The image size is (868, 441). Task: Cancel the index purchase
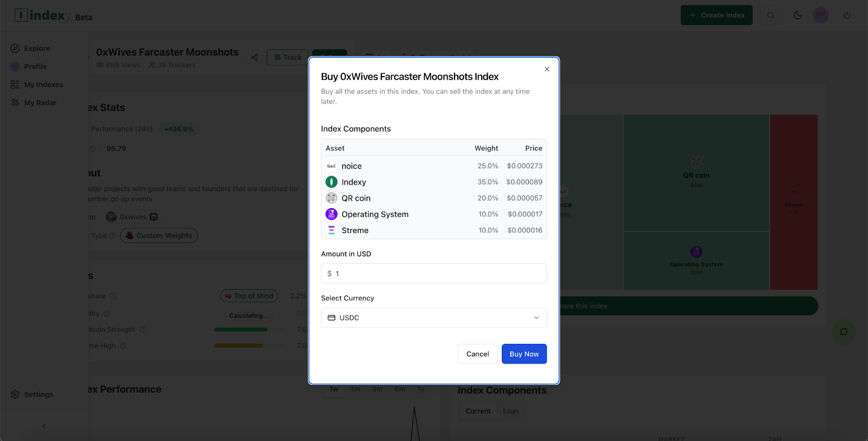coord(477,354)
